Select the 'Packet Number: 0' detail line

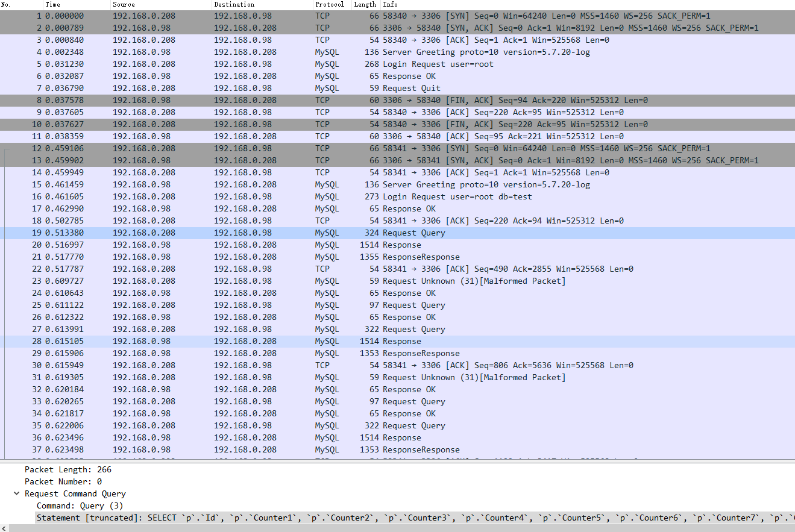(63, 481)
